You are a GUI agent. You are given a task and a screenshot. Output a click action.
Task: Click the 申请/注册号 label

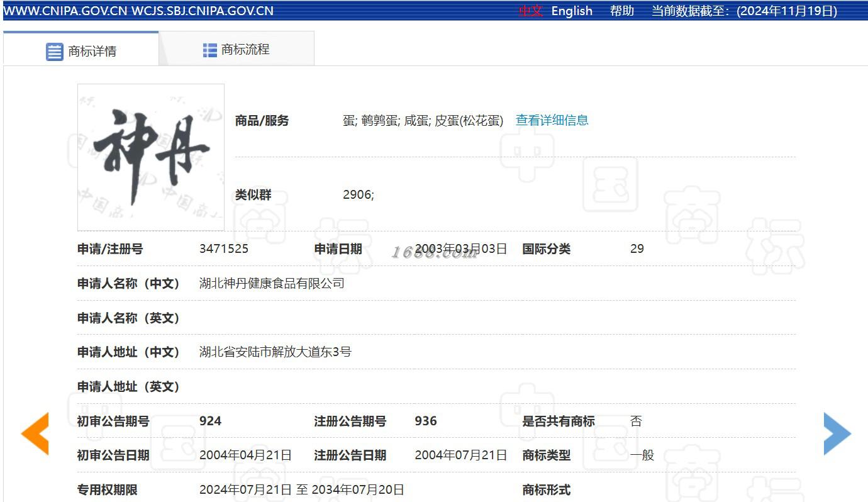click(110, 248)
